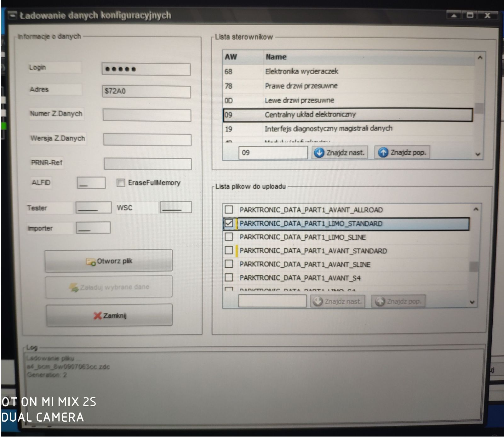Click the Importer input field
This screenshot has width=504, height=438.
tap(93, 228)
